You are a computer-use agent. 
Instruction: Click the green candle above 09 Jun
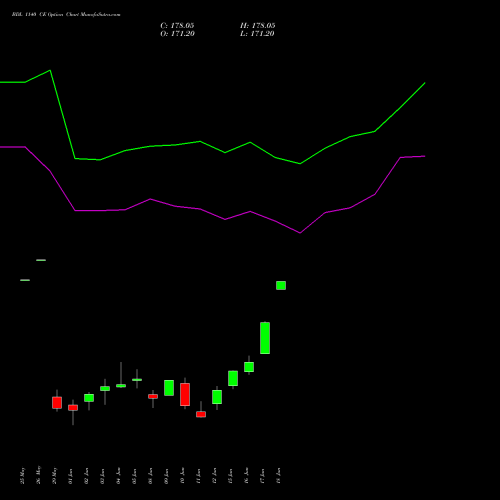pyautogui.click(x=169, y=388)
